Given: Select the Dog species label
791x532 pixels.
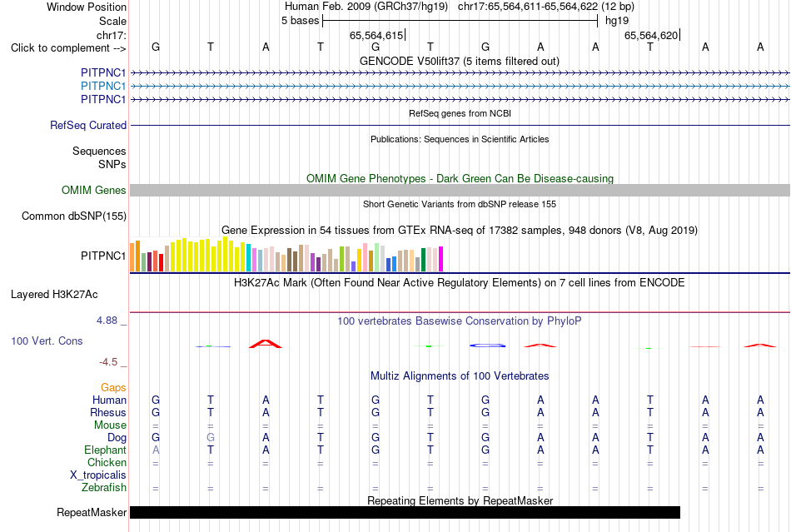Looking at the screenshot, I should 117,438.
